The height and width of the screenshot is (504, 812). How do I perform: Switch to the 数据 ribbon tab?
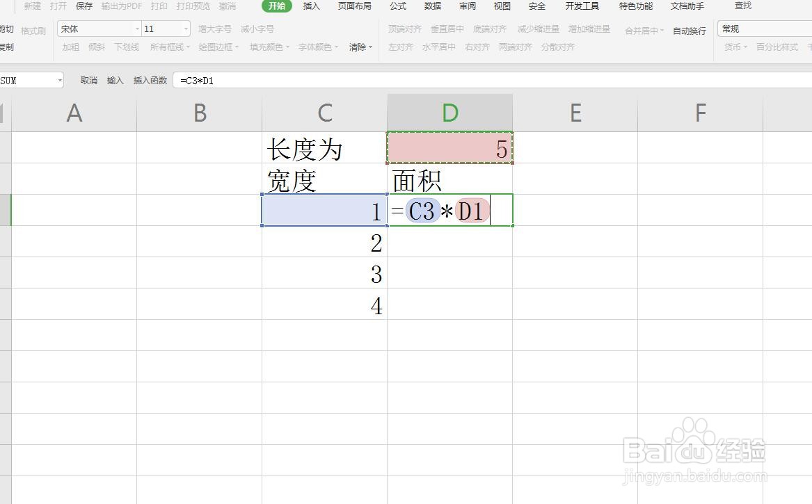coord(432,6)
